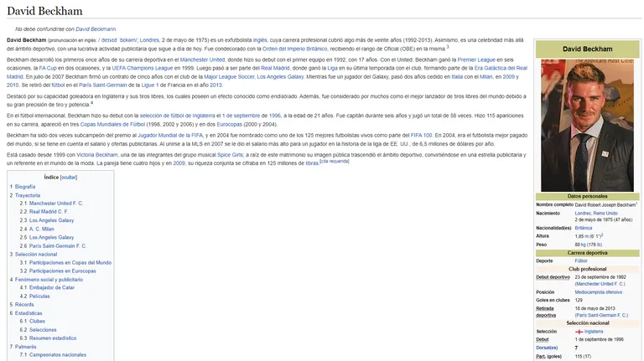Jump to section 3 Selección nacional
This screenshot has height=361, width=644.
coord(36,255)
